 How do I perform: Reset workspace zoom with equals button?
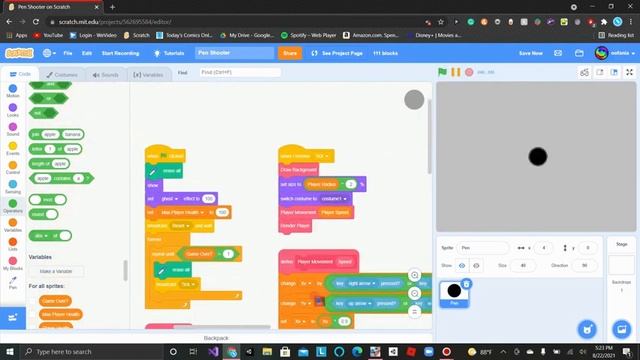[x=414, y=312]
